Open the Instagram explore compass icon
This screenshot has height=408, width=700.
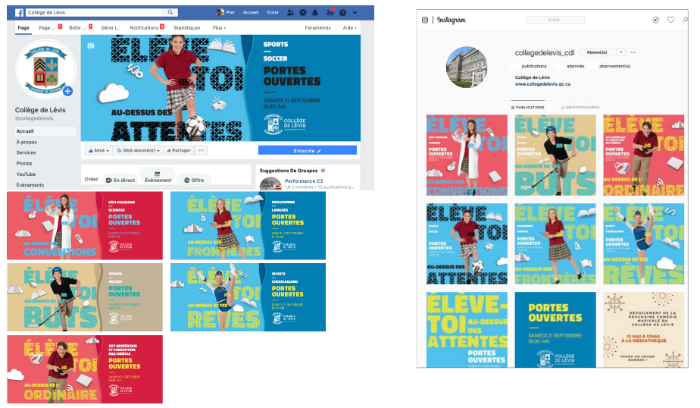[x=655, y=20]
